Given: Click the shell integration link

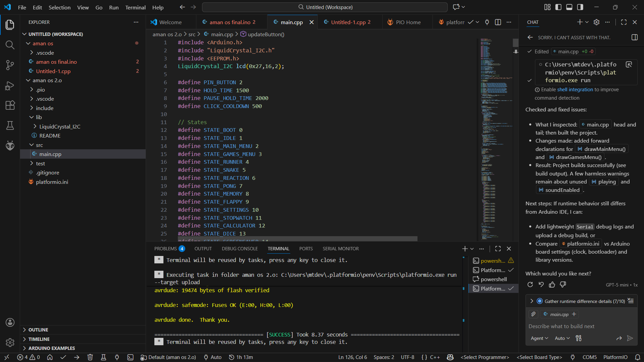Looking at the screenshot, I should 575,90.
